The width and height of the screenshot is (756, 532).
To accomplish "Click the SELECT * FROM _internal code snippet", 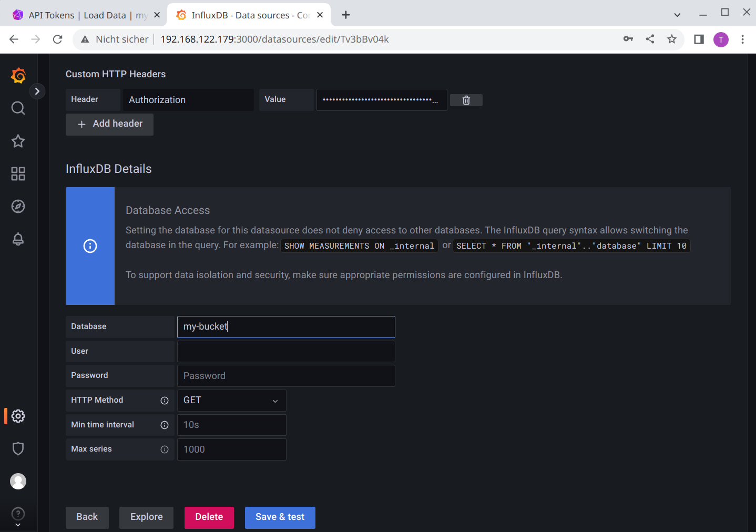I will [571, 246].
